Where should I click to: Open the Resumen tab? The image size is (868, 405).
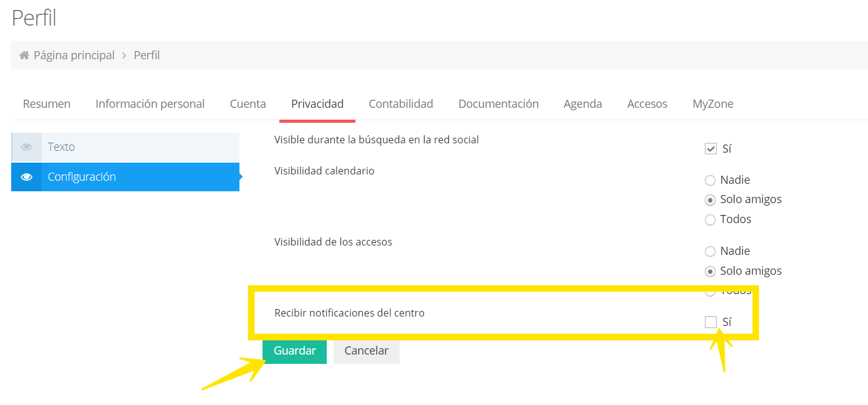[x=47, y=104]
